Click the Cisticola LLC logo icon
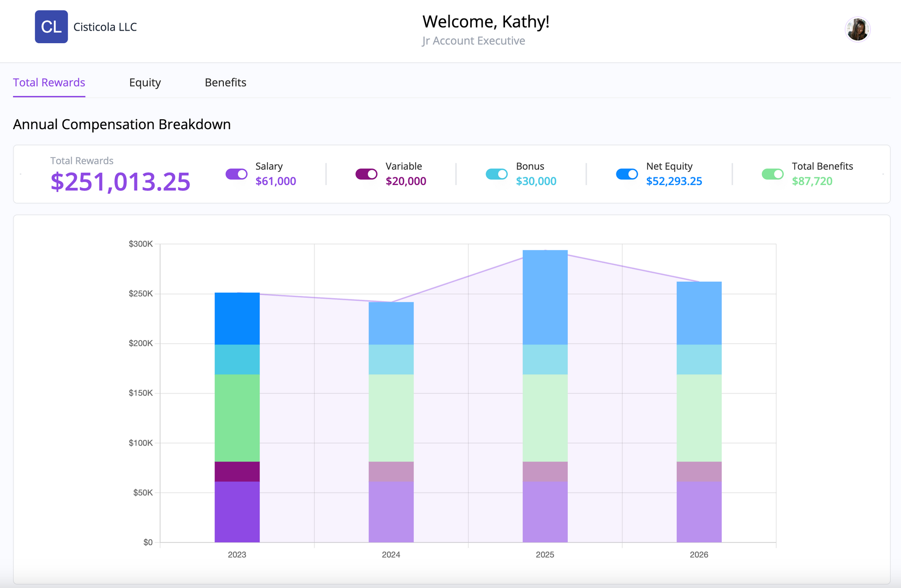The height and width of the screenshot is (588, 901). click(51, 27)
